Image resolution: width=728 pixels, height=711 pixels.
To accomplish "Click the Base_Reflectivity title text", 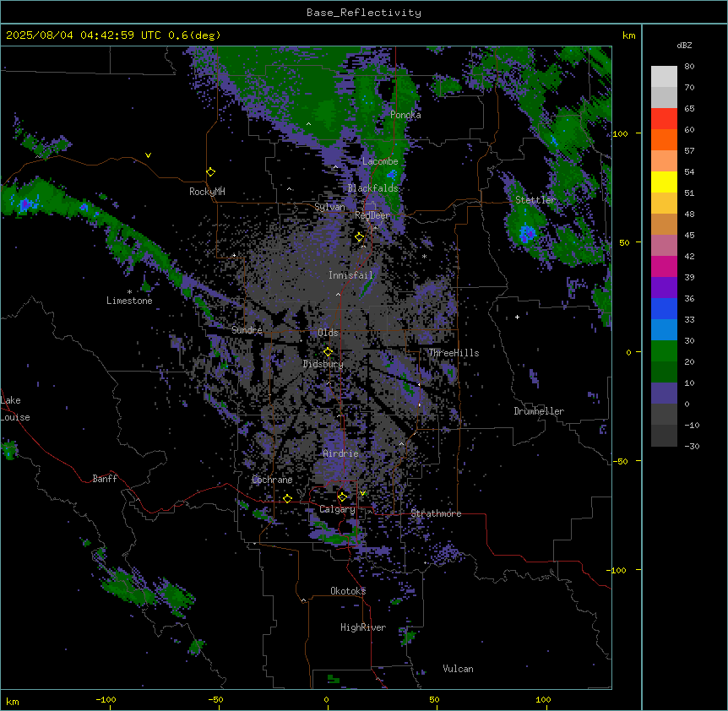I will tap(363, 13).
